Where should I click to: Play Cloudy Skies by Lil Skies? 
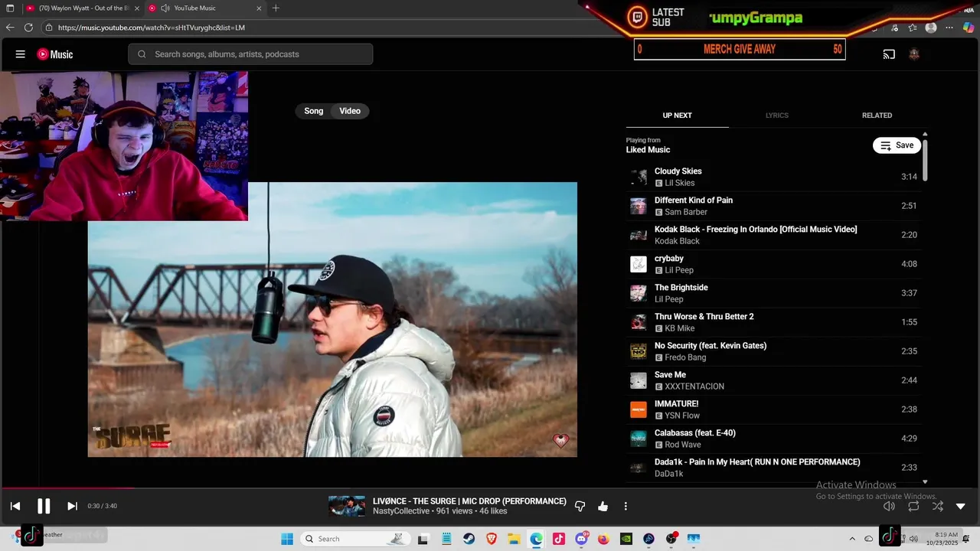click(773, 177)
